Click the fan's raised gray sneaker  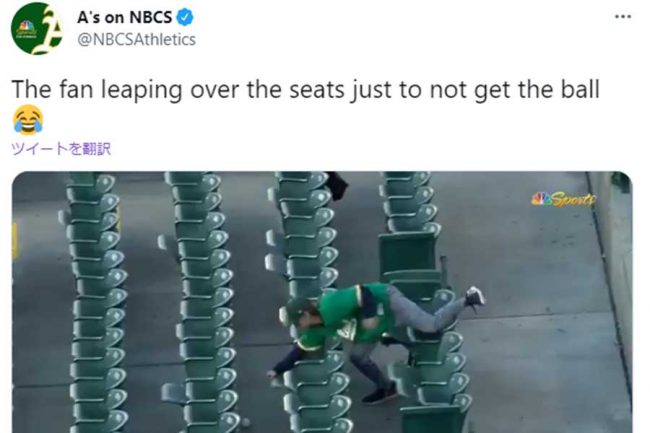pos(475,296)
